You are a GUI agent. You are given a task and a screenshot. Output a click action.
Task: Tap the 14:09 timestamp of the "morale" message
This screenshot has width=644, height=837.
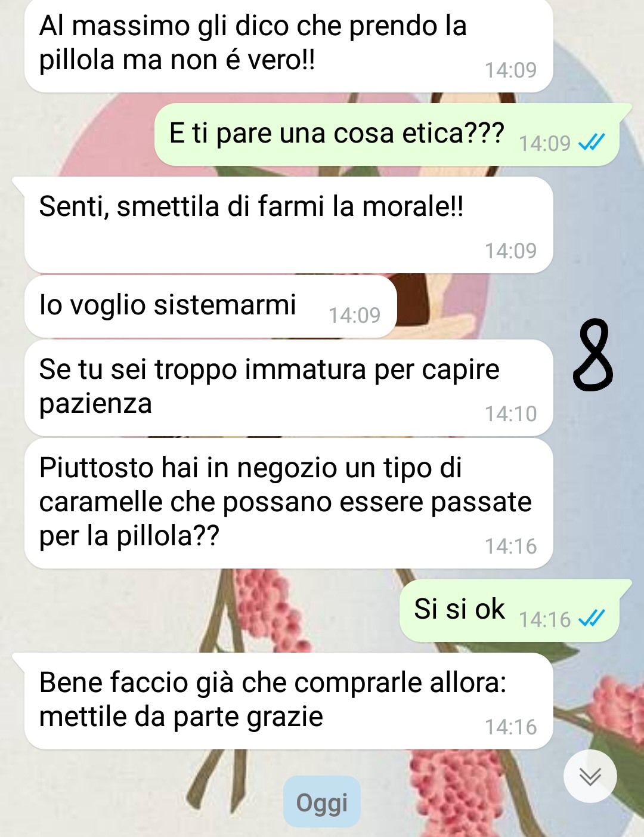(510, 251)
